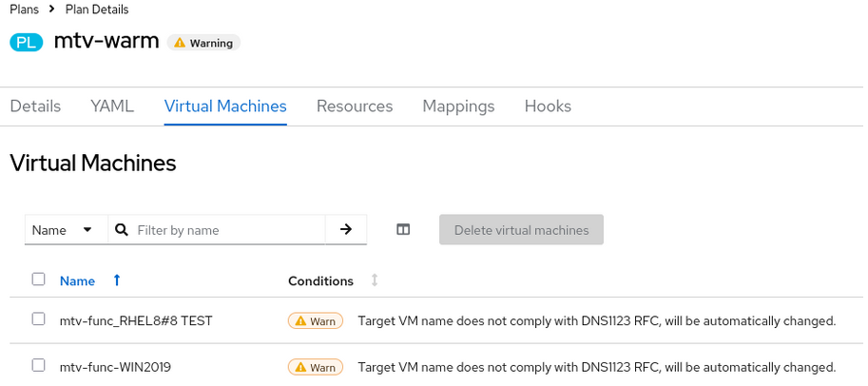Screen dimensions: 868x386
Task: Open the Details tab
Action: pos(35,106)
